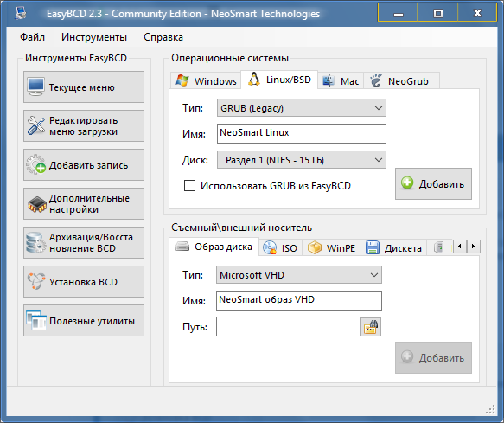The image size is (504, 423).
Task: Open Дополнительные настройки section
Action: point(84,204)
